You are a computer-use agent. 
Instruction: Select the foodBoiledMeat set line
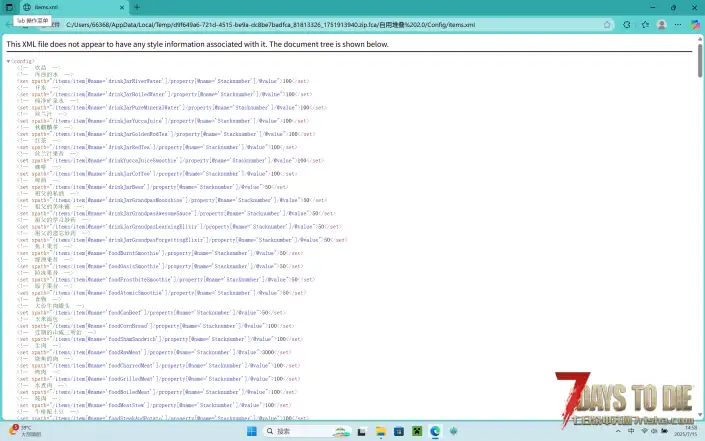(x=157, y=392)
